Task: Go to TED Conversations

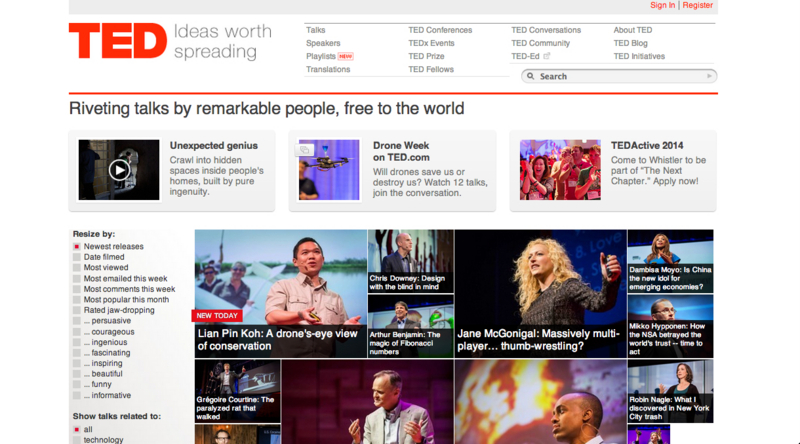Action: pos(546,30)
